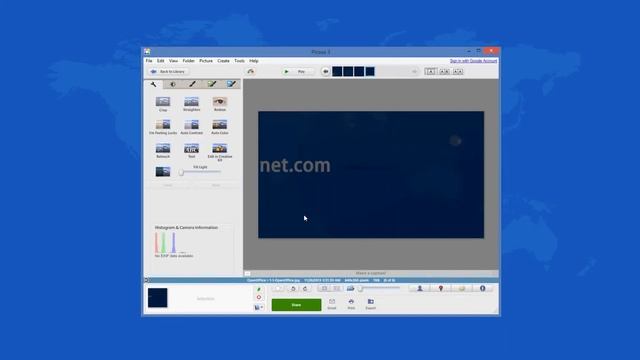Image resolution: width=640 pixels, height=360 pixels.
Task: Fit photo inside viewing area
Action: (x=324, y=289)
